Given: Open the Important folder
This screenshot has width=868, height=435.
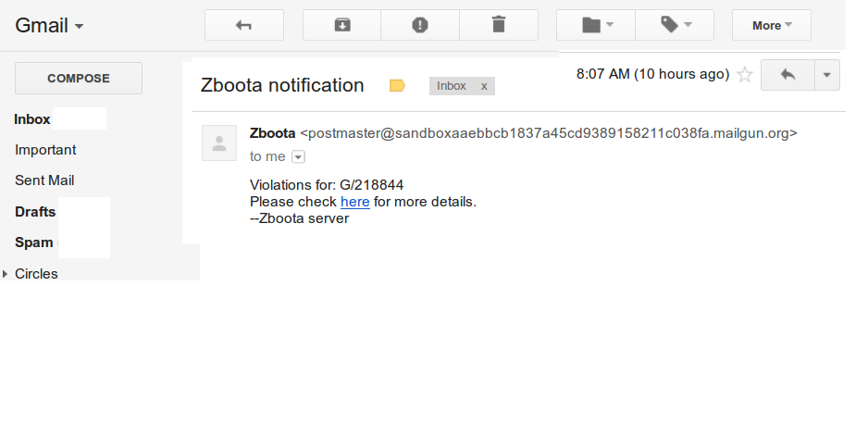Looking at the screenshot, I should 45,150.
